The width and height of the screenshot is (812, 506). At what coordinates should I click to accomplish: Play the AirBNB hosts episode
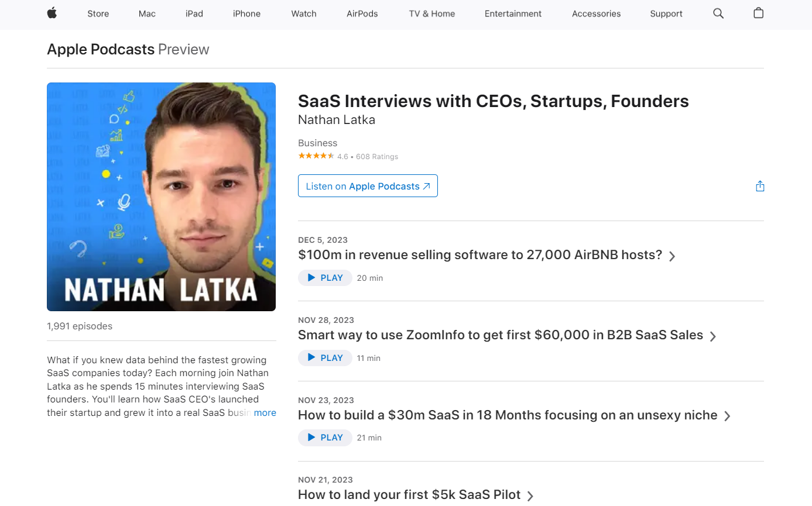coord(325,277)
